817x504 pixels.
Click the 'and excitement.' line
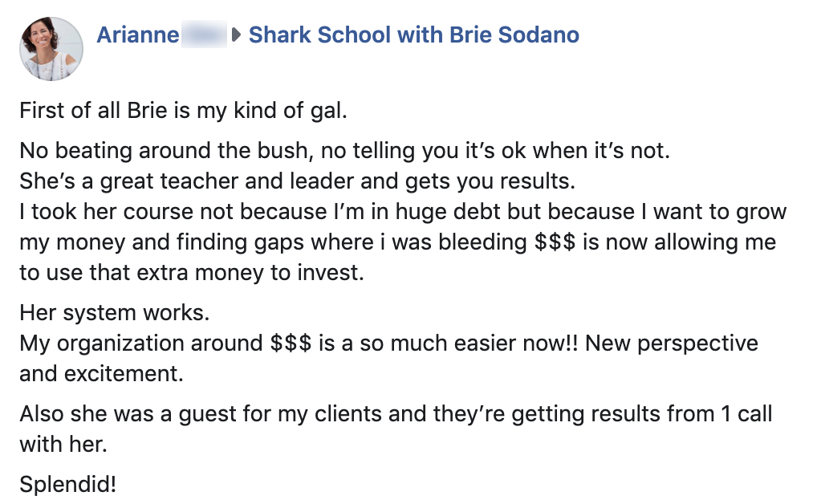(x=102, y=374)
